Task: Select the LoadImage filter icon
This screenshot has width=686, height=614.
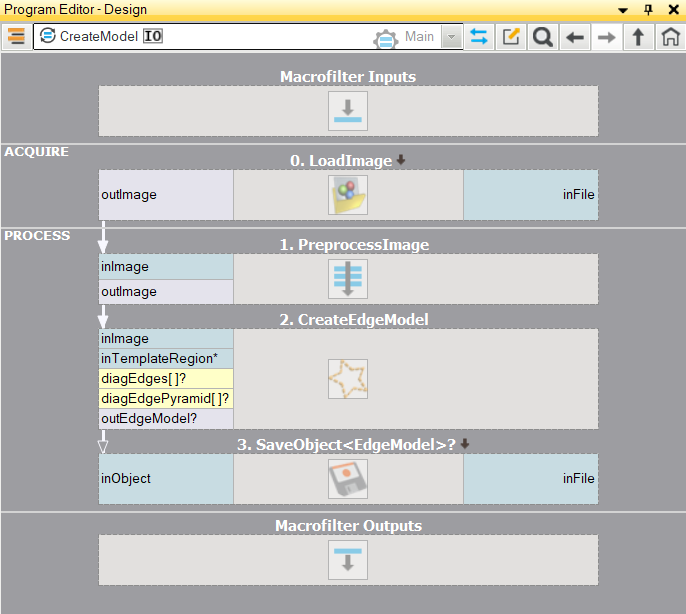Action: (x=348, y=195)
